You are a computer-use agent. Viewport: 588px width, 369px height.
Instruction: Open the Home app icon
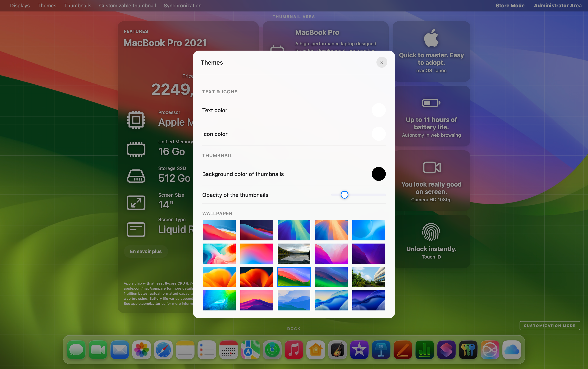point(316,350)
